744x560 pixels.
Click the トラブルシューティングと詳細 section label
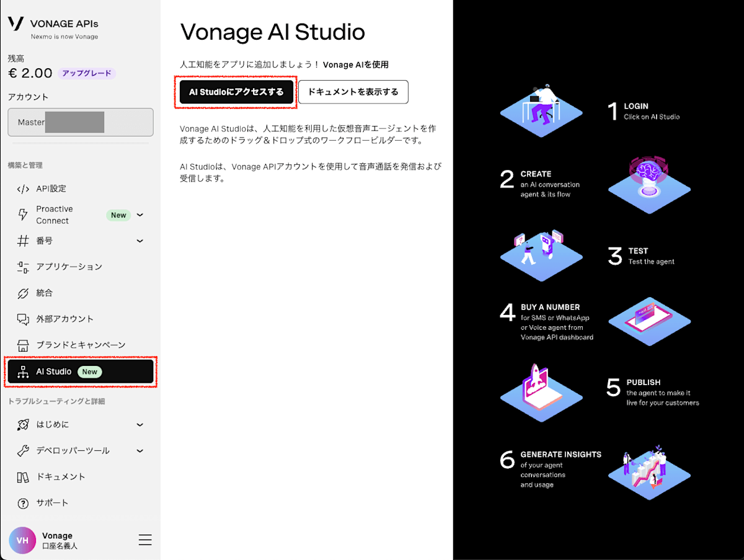click(56, 401)
